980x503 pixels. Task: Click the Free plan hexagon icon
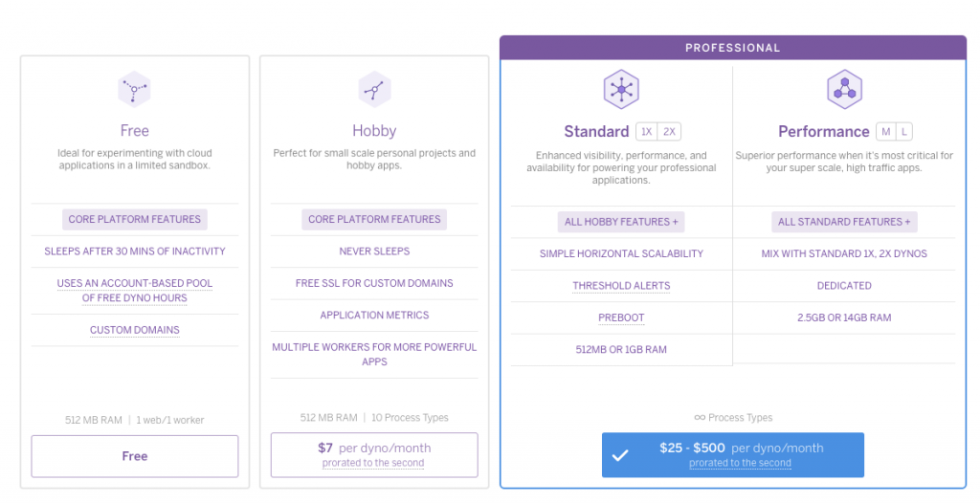pos(135,90)
